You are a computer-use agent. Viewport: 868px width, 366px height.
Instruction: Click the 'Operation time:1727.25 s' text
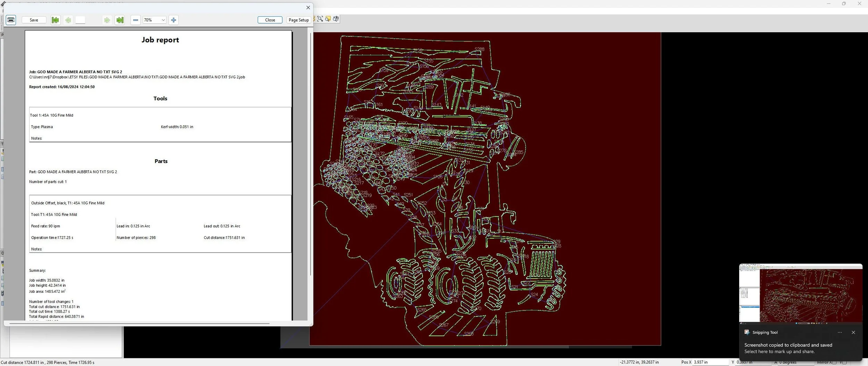click(x=52, y=238)
